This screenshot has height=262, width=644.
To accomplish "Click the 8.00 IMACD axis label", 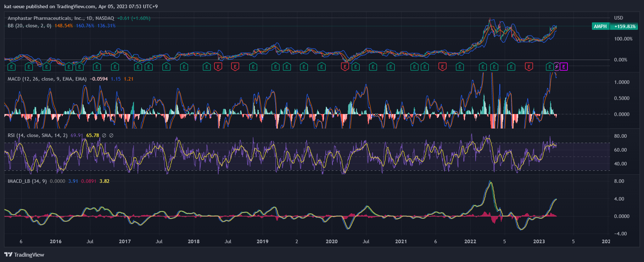I will point(619,181).
